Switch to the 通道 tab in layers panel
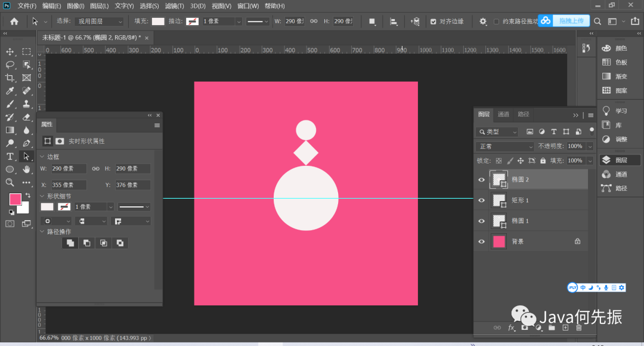 tap(503, 115)
